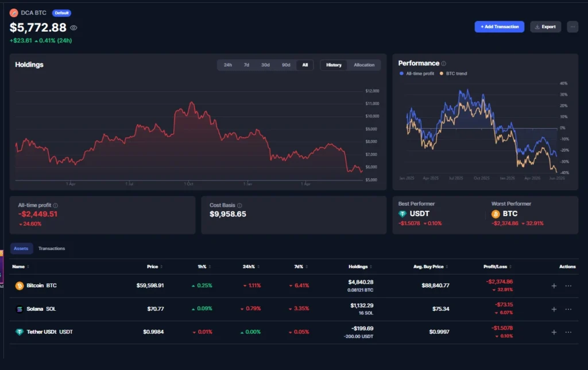This screenshot has width=588, height=370.
Task: Open the Assets tab
Action: (x=21, y=248)
